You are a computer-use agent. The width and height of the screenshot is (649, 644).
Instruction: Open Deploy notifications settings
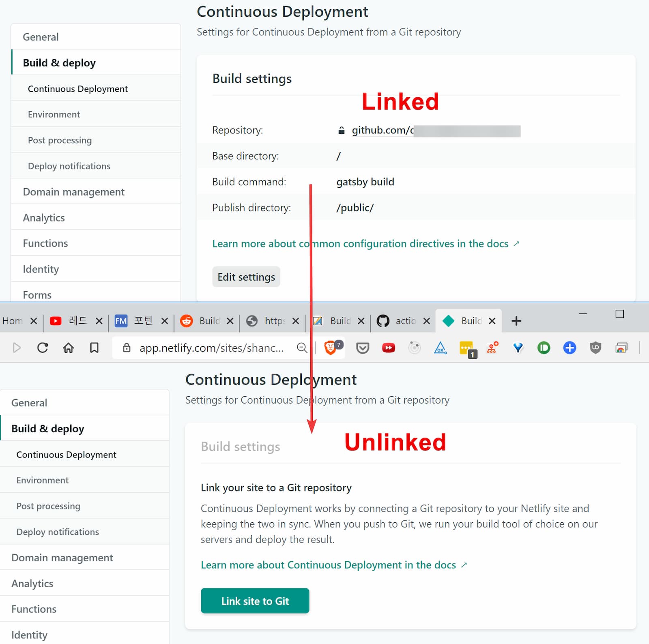pos(69,166)
